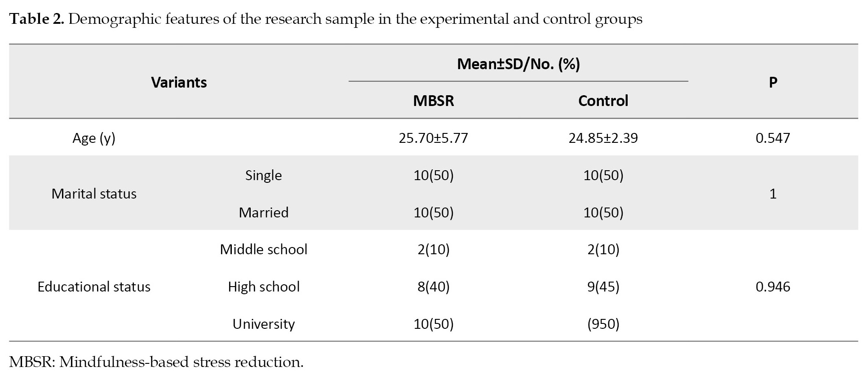Image resolution: width=868 pixels, height=380 pixels.
Task: Select the Single sub-row label
Action: [263, 175]
